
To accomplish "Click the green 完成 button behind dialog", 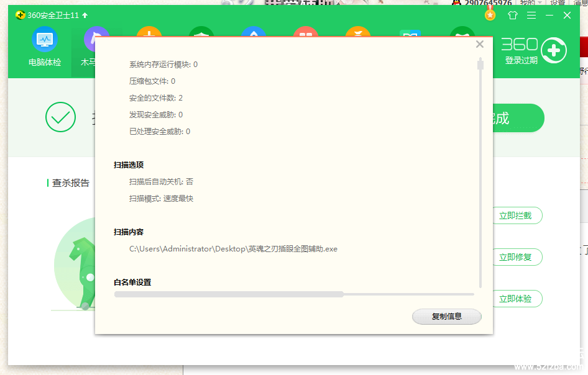I will (x=518, y=118).
